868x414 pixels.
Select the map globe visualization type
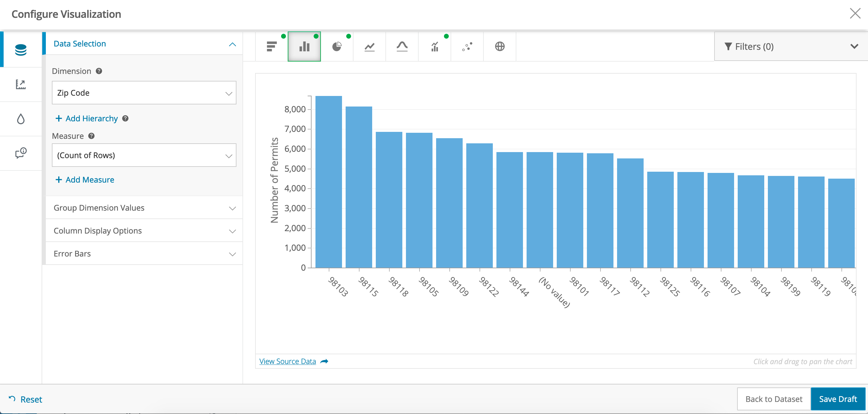(500, 46)
